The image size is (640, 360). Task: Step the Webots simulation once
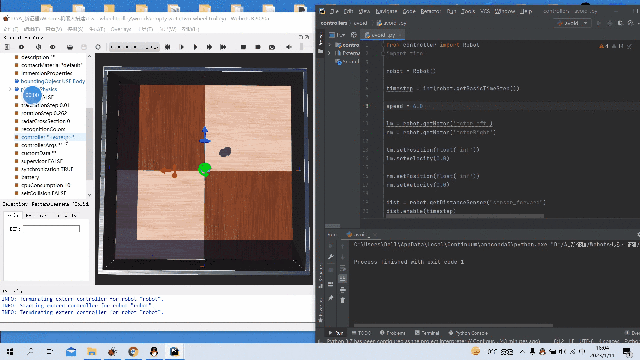point(181,47)
